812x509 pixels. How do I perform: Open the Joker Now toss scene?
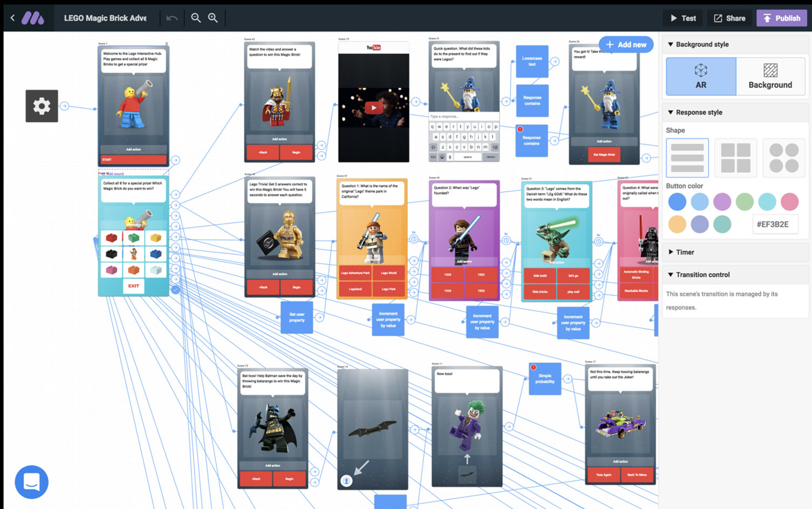pos(467,426)
